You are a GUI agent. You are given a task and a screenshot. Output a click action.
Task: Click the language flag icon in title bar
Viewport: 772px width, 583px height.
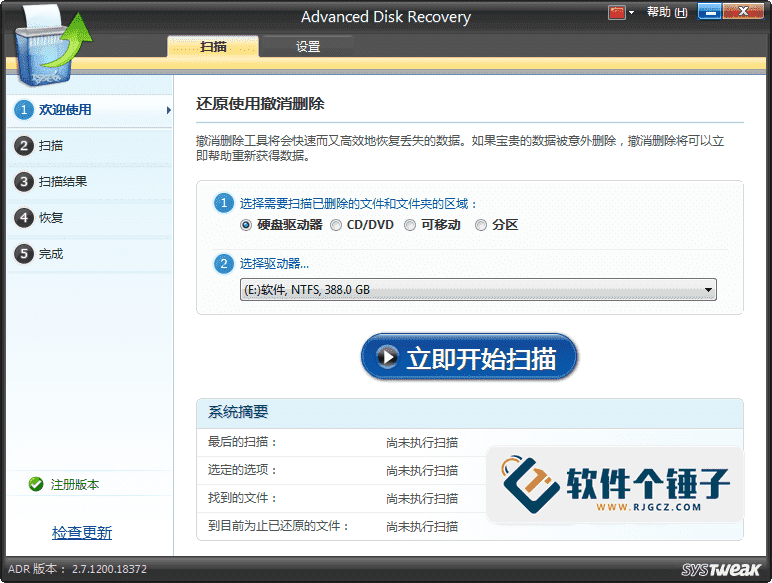click(x=616, y=12)
